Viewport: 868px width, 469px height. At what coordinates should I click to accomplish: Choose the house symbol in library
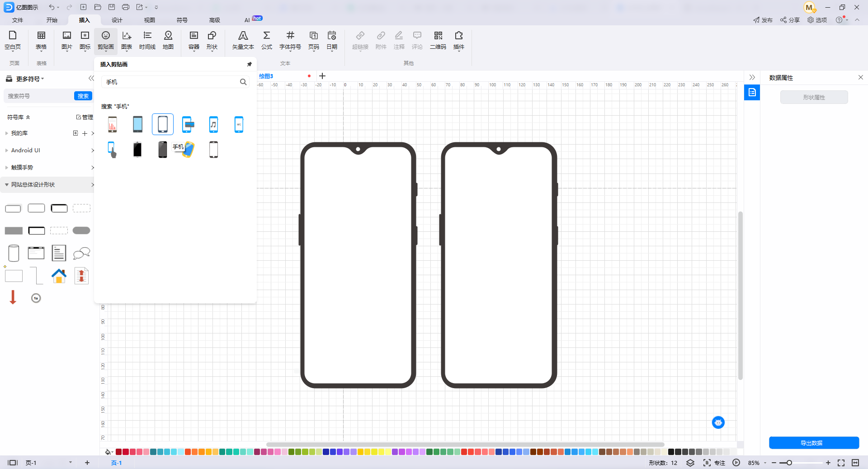click(x=59, y=276)
